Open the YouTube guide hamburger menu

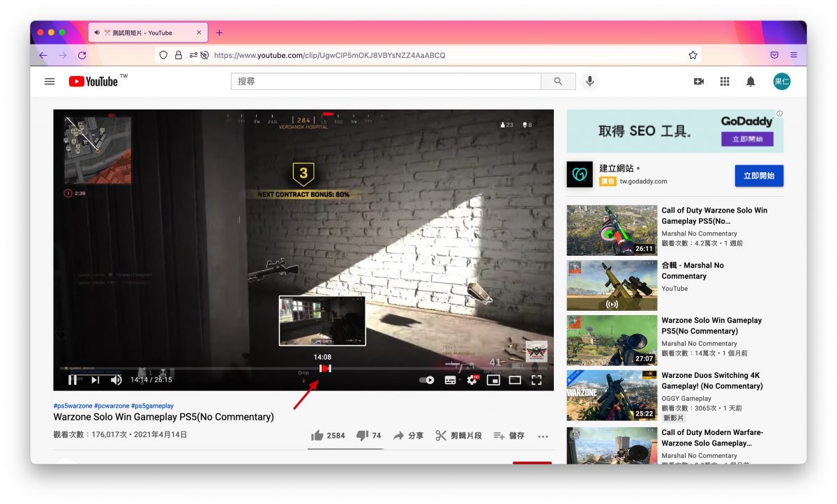coord(50,82)
